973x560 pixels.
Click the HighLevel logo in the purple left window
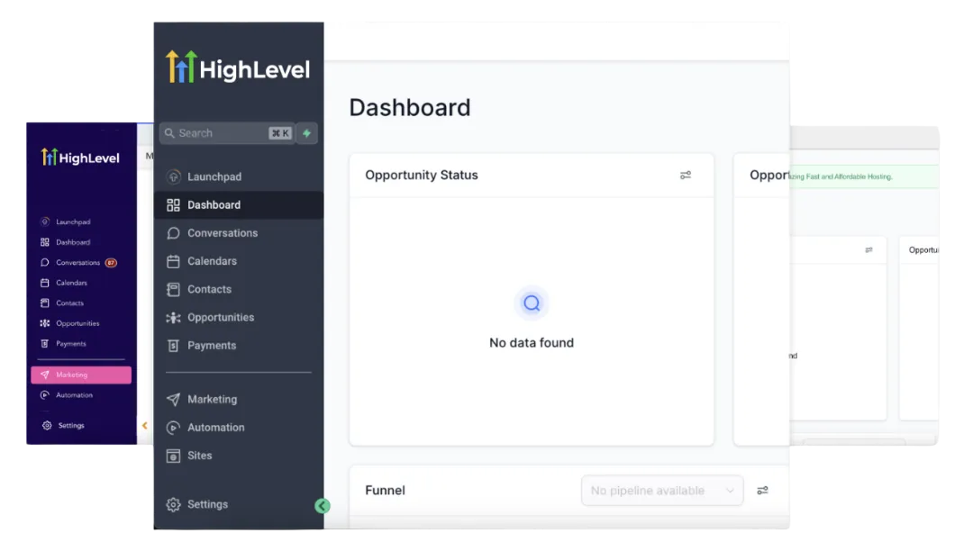pos(81,158)
